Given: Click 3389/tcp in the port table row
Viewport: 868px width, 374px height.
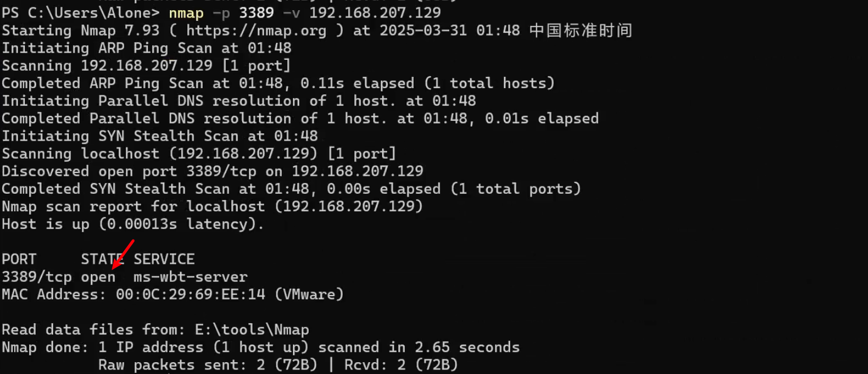Looking at the screenshot, I should tap(37, 277).
